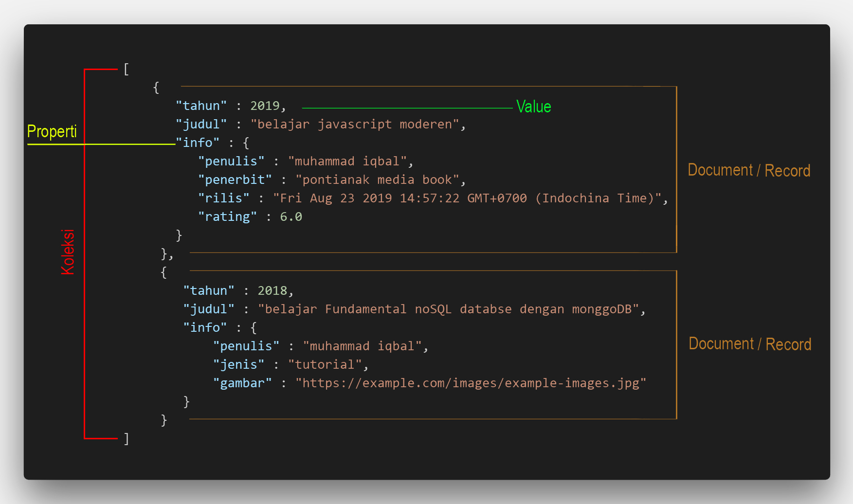Click the "rilis" property key
The image size is (853, 504).
[223, 198]
